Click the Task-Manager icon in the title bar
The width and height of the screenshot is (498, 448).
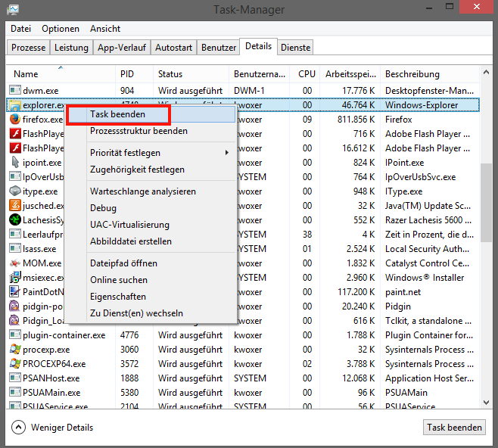(x=13, y=10)
